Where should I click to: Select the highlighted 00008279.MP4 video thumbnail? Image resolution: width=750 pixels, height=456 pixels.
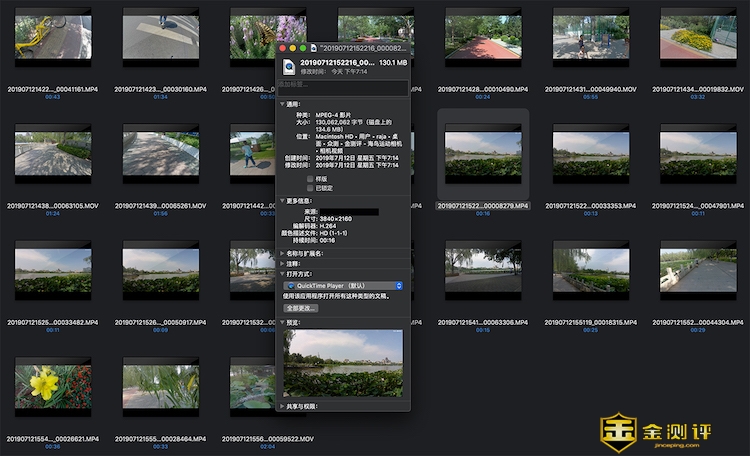482,157
